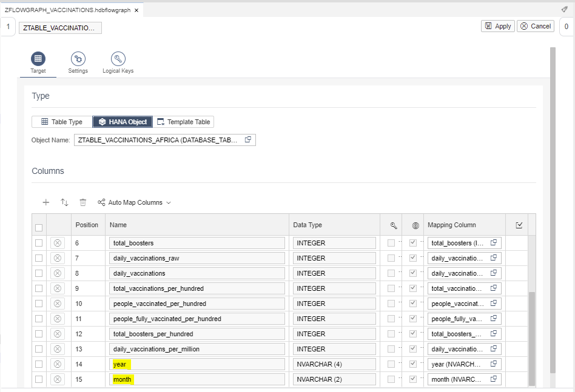Open mapping column picker for month

tap(494, 379)
